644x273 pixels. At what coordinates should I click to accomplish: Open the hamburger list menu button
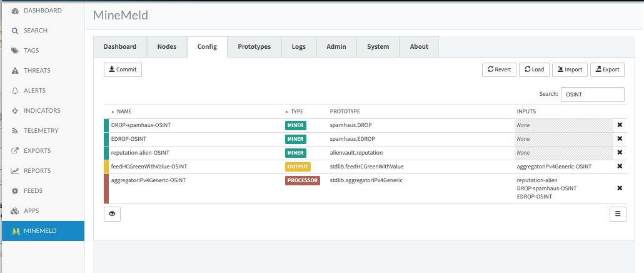(x=617, y=214)
